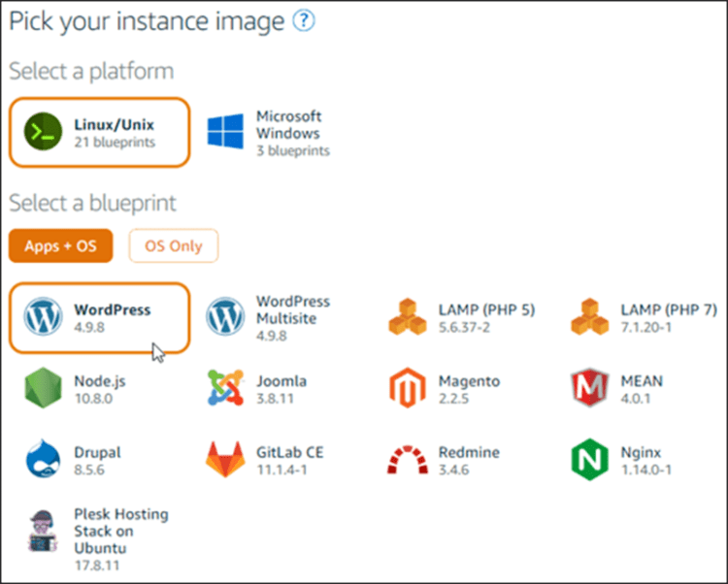Image resolution: width=728 pixels, height=584 pixels.
Task: Click the GitLab CE fox icon
Action: 225,461
